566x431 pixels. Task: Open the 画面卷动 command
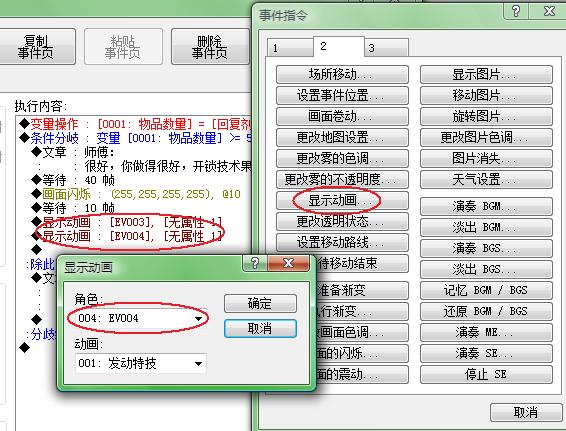point(342,116)
